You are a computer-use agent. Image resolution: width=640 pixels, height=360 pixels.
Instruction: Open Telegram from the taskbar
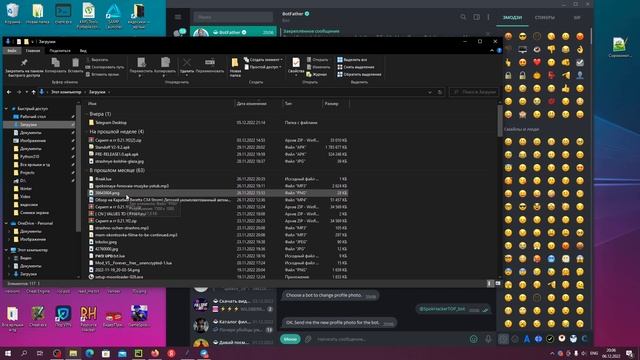tap(204, 353)
